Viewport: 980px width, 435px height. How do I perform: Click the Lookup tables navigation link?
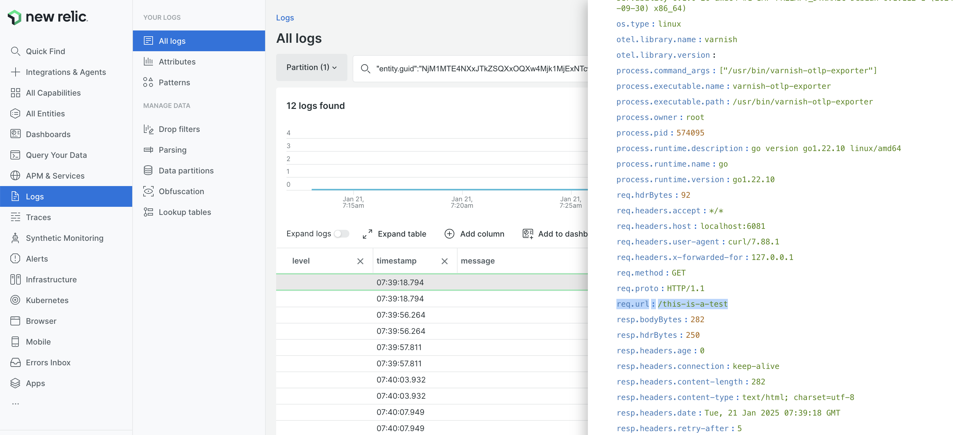184,212
